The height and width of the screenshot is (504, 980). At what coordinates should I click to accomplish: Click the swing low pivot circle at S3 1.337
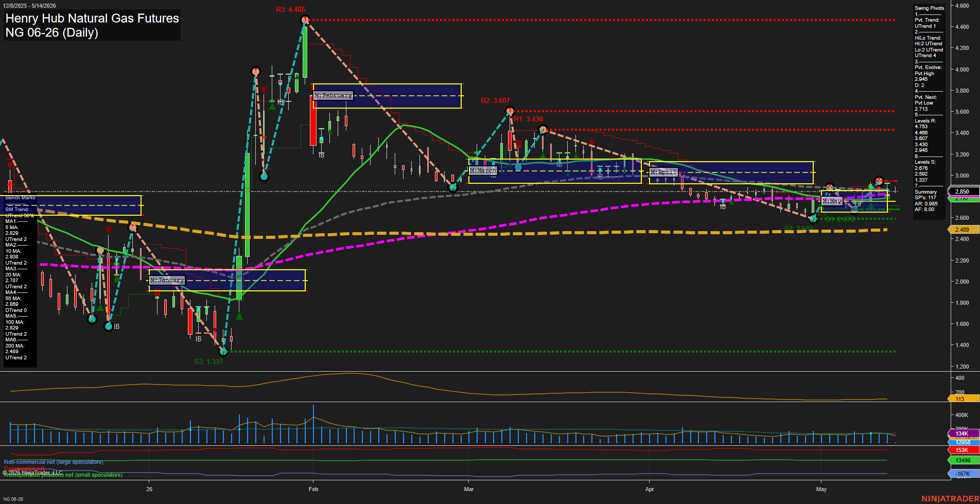click(x=223, y=352)
